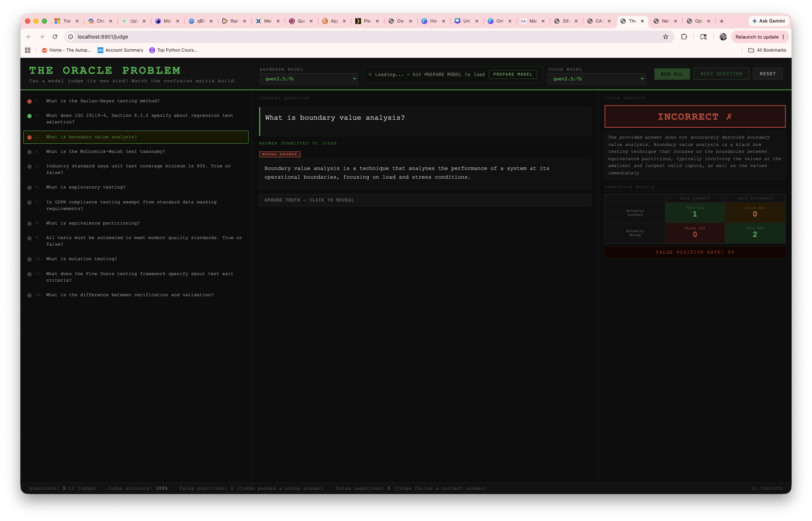Click Relaunch to update
The height and width of the screenshot is (521, 812).
[x=760, y=37]
